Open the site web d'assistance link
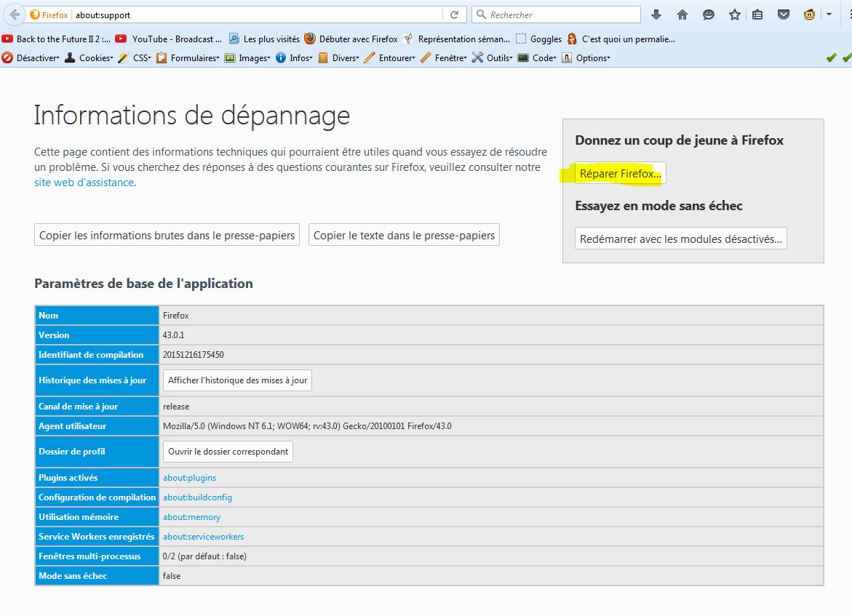The image size is (852, 616). tap(84, 183)
